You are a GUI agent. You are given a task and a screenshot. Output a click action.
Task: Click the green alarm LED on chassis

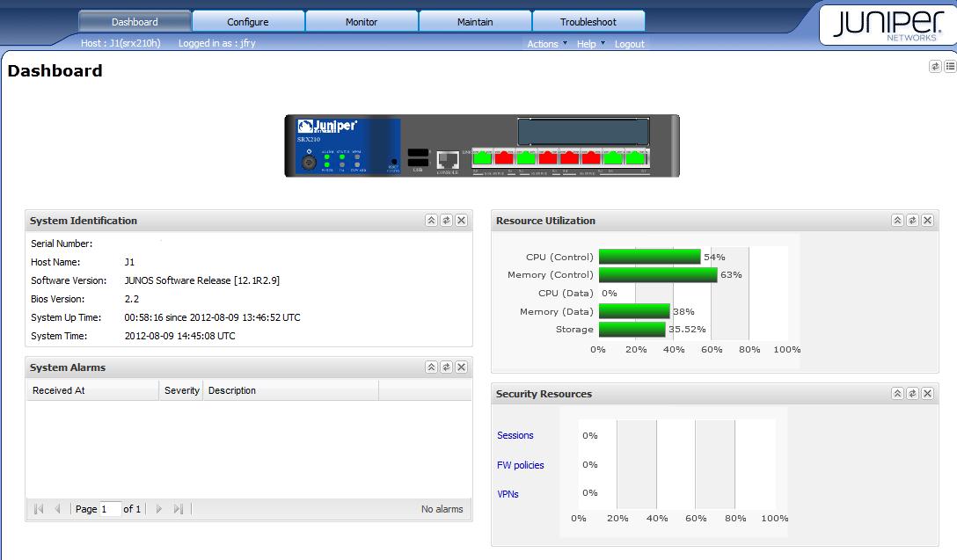[x=327, y=156]
